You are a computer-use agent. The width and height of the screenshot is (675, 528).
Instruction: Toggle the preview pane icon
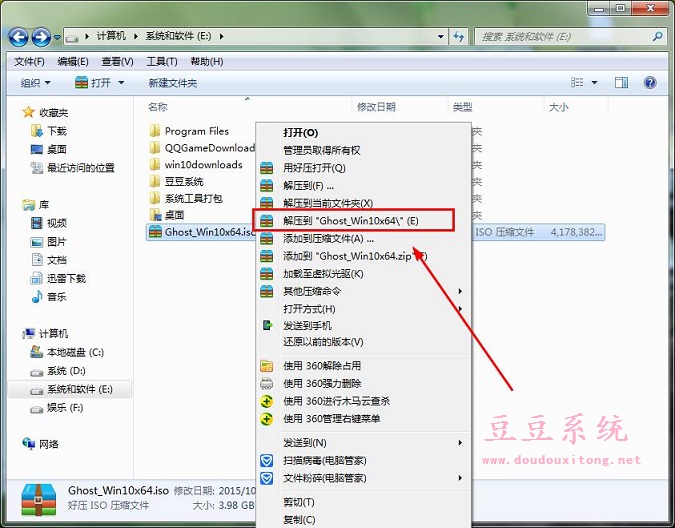[621, 82]
